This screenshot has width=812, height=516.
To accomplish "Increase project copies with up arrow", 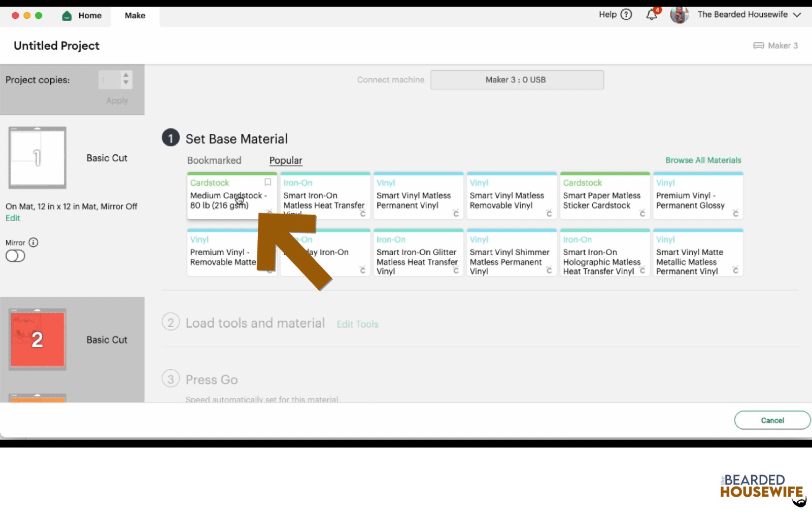I will [126, 76].
